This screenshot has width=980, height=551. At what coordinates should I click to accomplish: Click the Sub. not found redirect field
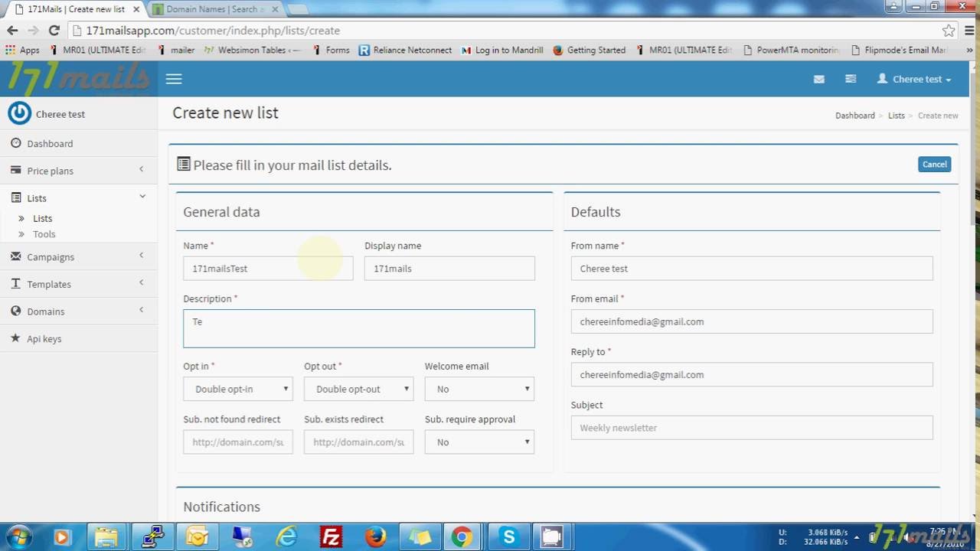[x=238, y=442]
